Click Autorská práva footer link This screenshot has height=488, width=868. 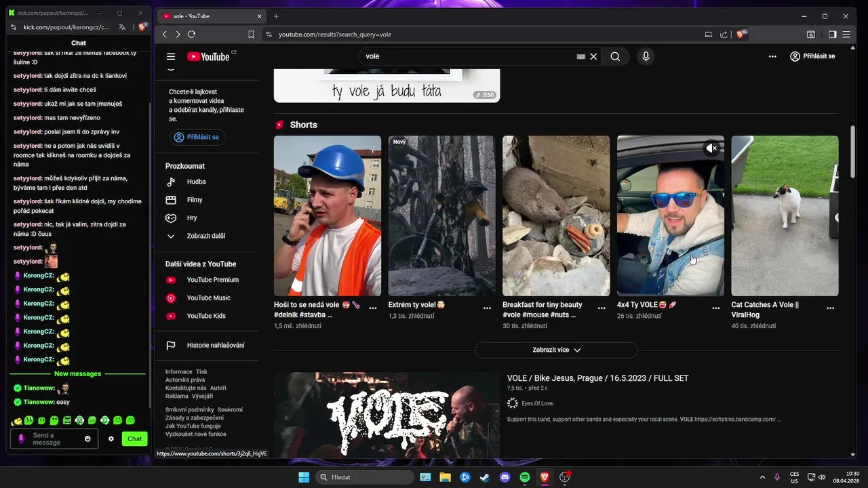(185, 380)
